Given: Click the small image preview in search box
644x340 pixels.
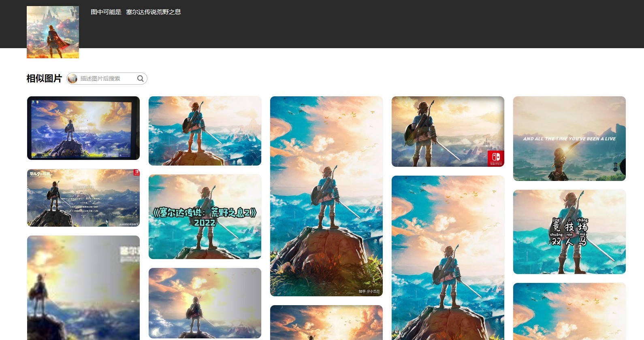Looking at the screenshot, I should (x=73, y=79).
